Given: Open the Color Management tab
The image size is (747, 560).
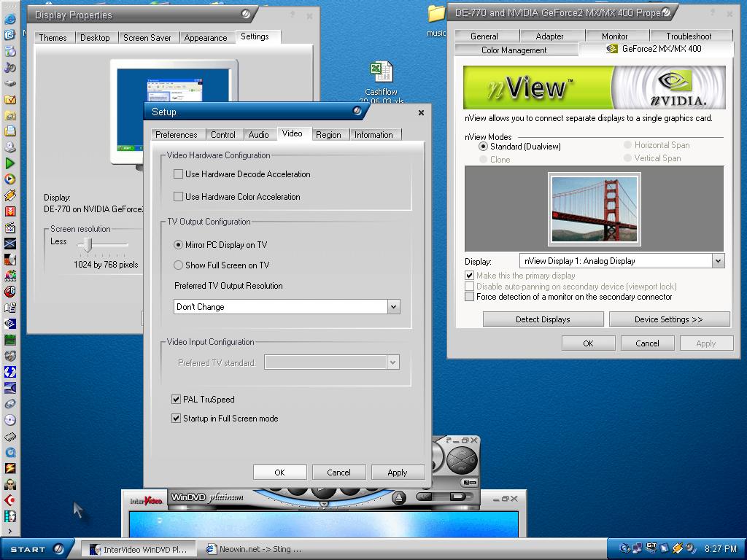Looking at the screenshot, I should [x=514, y=50].
